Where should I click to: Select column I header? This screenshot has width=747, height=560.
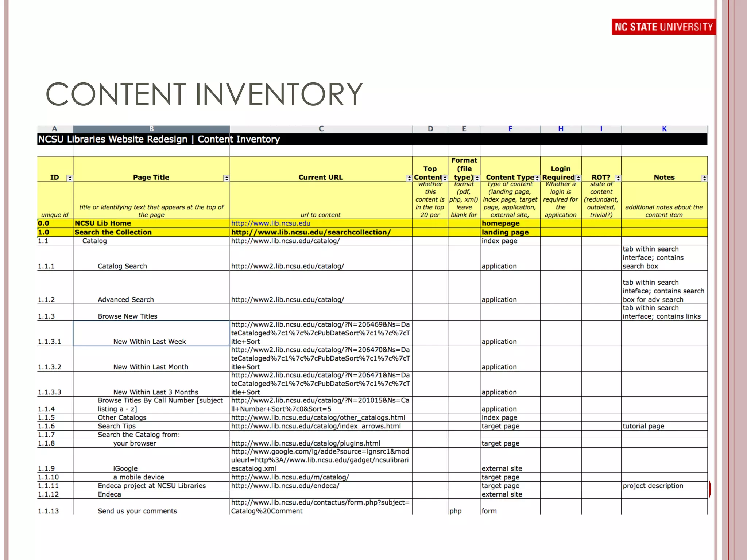(601, 129)
